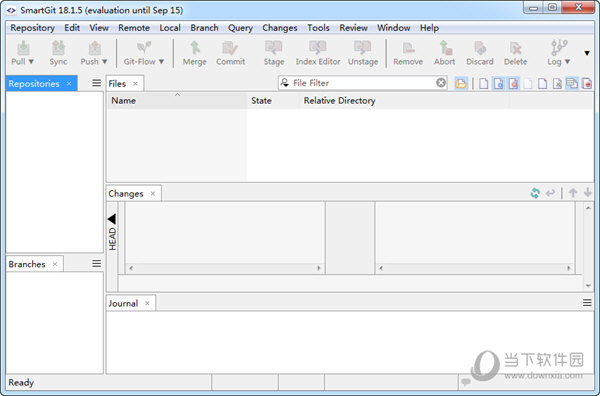Screen dimensions: 600x396
Task: Open the Remote menu
Action: click(x=134, y=28)
